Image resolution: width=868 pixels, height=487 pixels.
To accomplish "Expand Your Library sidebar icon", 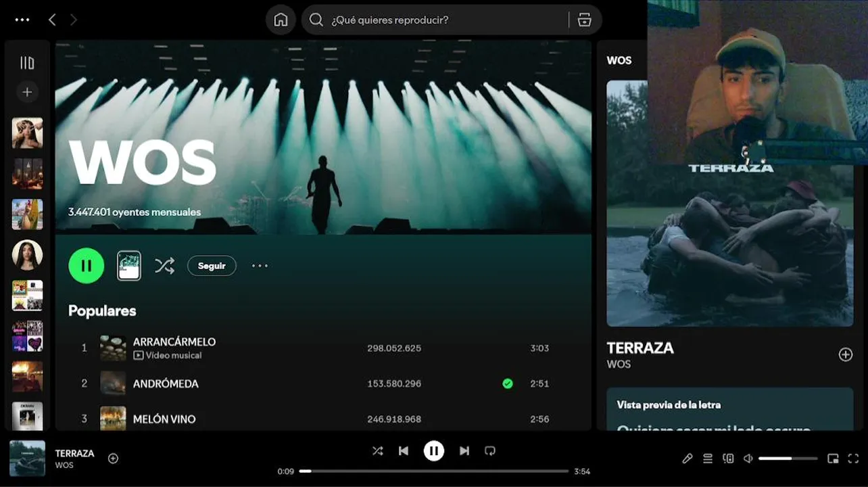I will pos(27,63).
